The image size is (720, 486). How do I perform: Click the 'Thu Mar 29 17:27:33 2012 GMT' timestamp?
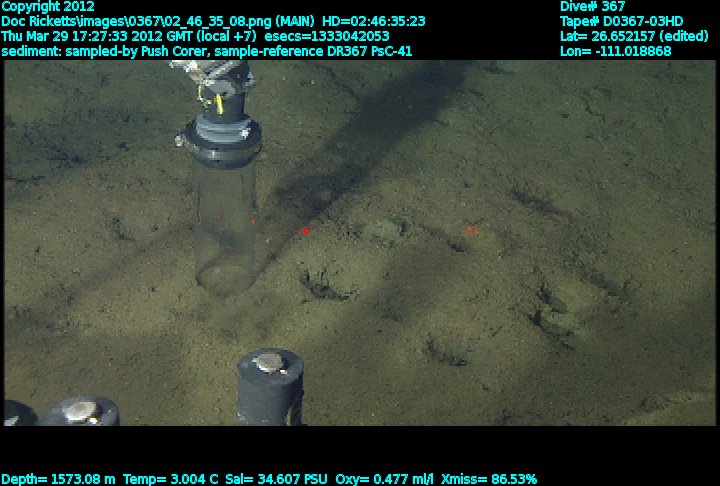[98, 36]
